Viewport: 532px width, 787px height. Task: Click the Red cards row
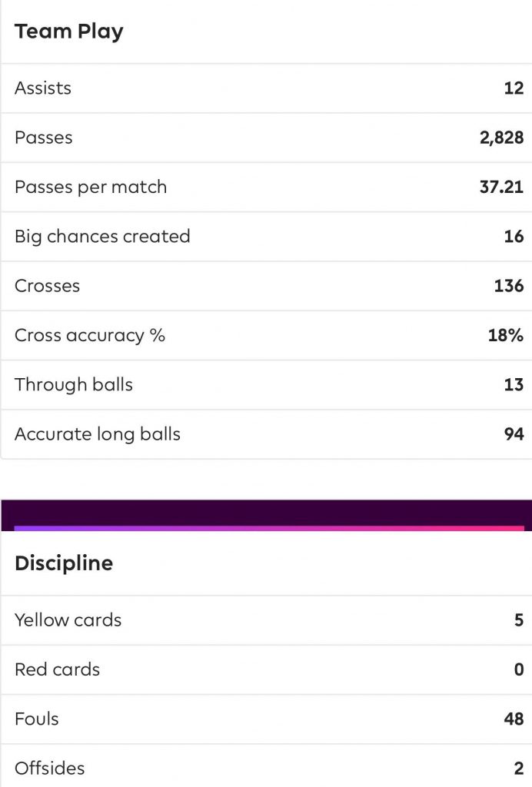(x=267, y=669)
